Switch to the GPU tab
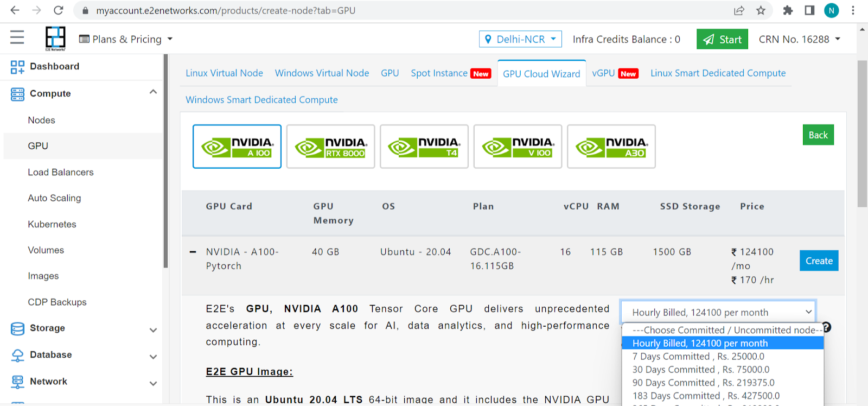This screenshot has width=868, height=406. click(390, 73)
